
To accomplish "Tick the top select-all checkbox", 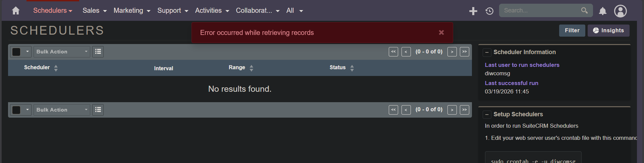I will click(16, 52).
